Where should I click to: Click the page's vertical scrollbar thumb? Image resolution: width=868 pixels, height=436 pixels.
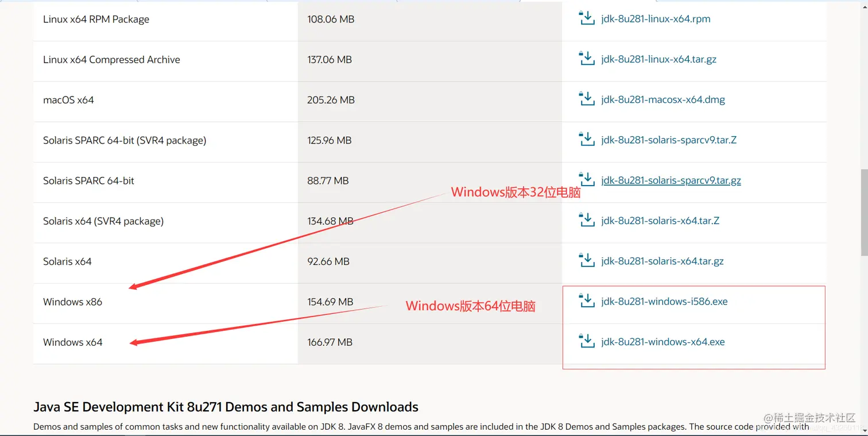coord(863,212)
